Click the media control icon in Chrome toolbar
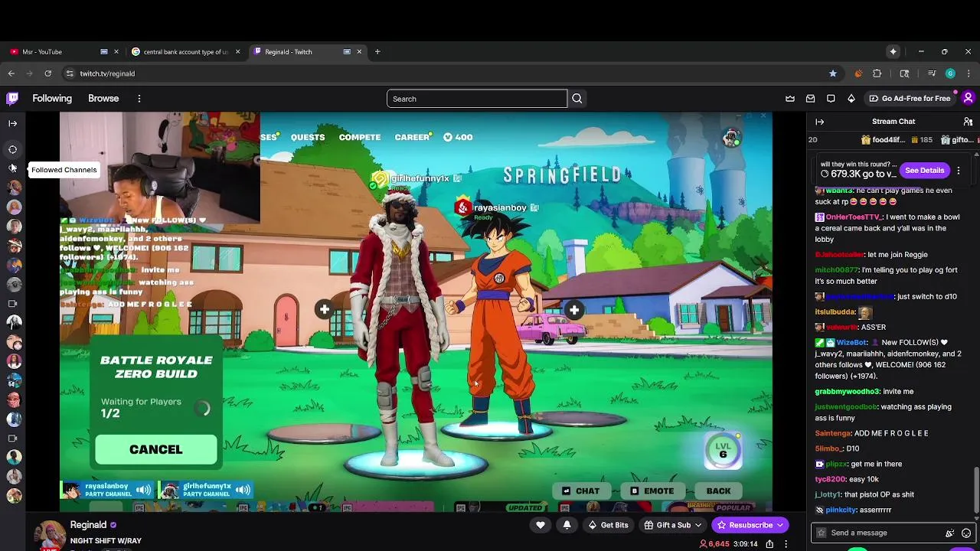This screenshot has width=980, height=551. 932,73
